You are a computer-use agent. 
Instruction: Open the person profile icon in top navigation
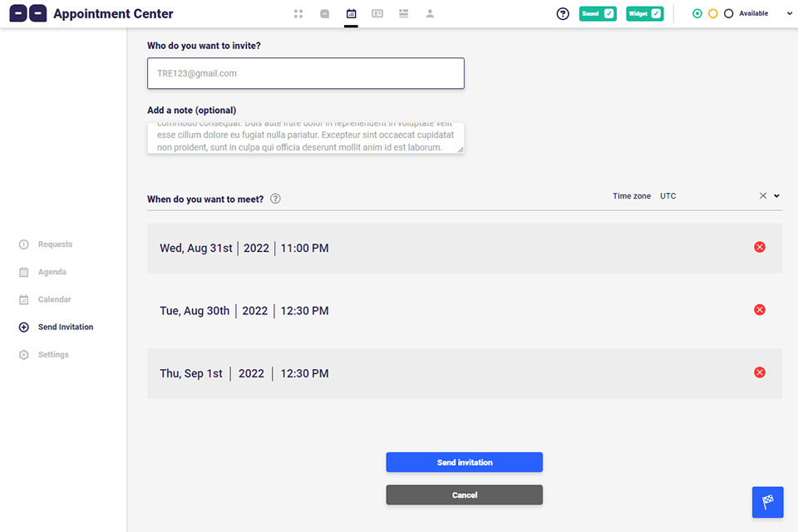tap(430, 14)
